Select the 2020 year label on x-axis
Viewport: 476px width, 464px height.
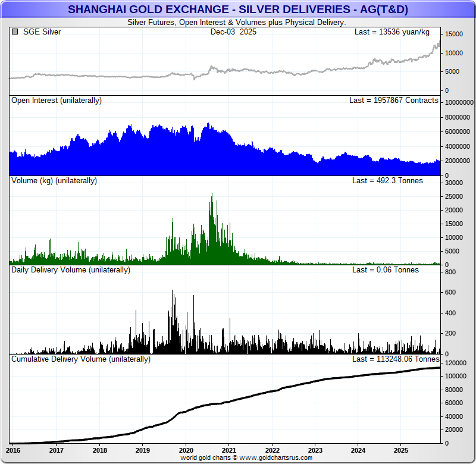pyautogui.click(x=186, y=450)
